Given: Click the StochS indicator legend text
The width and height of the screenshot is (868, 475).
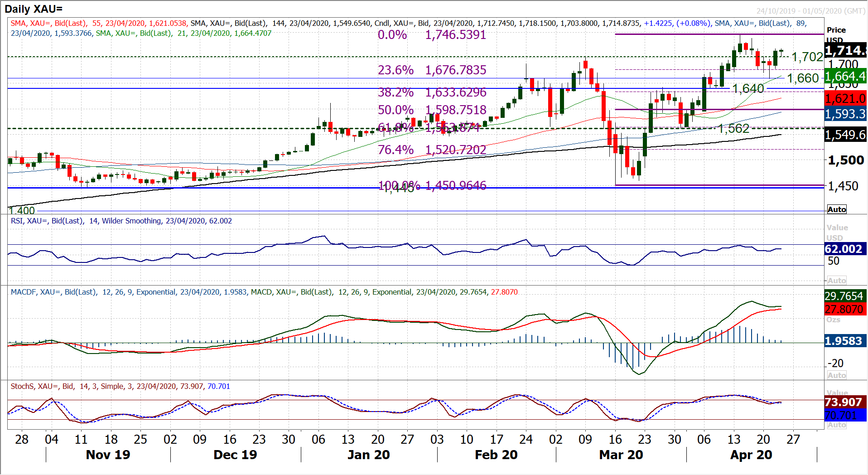Looking at the screenshot, I should coord(120,387).
